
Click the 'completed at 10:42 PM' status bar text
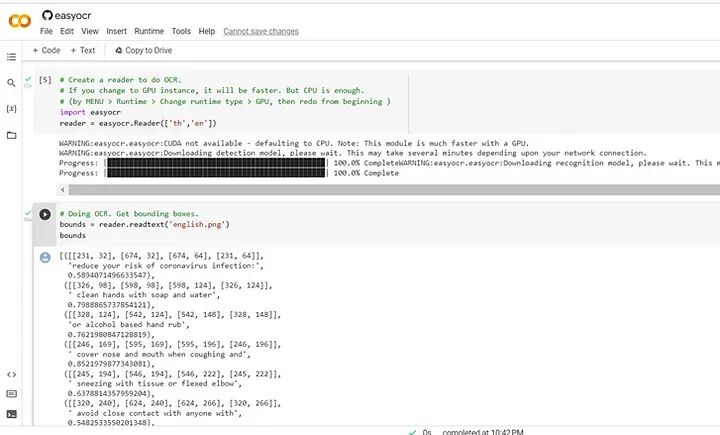click(483, 432)
